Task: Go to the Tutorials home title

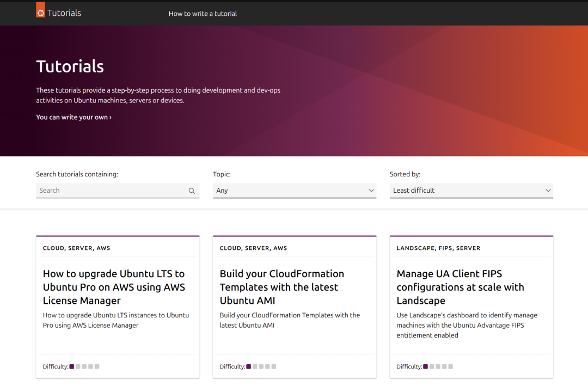Action: (x=64, y=13)
